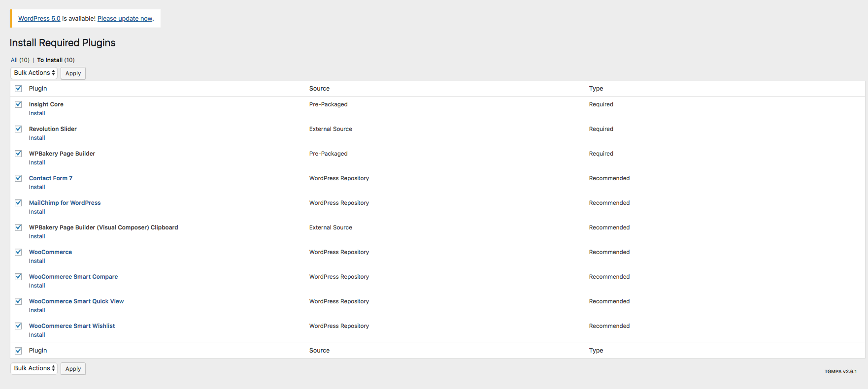Click the Plugin column header at top
868x389 pixels.
[38, 89]
